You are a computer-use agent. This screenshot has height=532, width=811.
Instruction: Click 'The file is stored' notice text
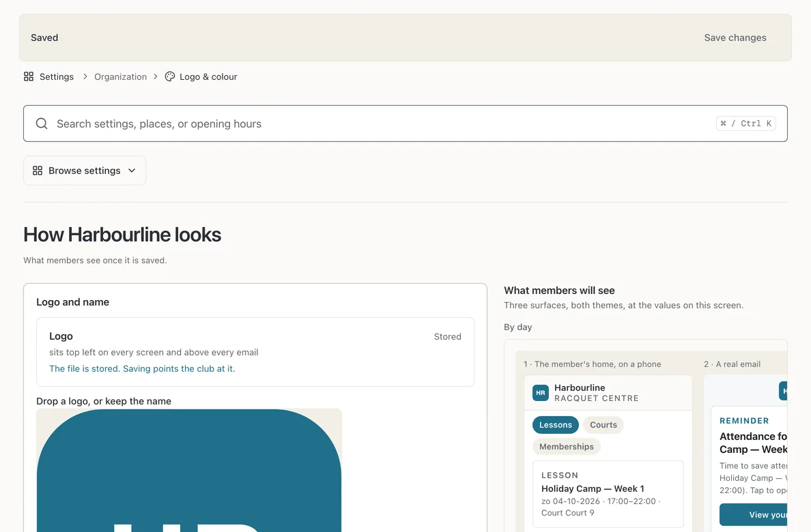click(x=142, y=368)
